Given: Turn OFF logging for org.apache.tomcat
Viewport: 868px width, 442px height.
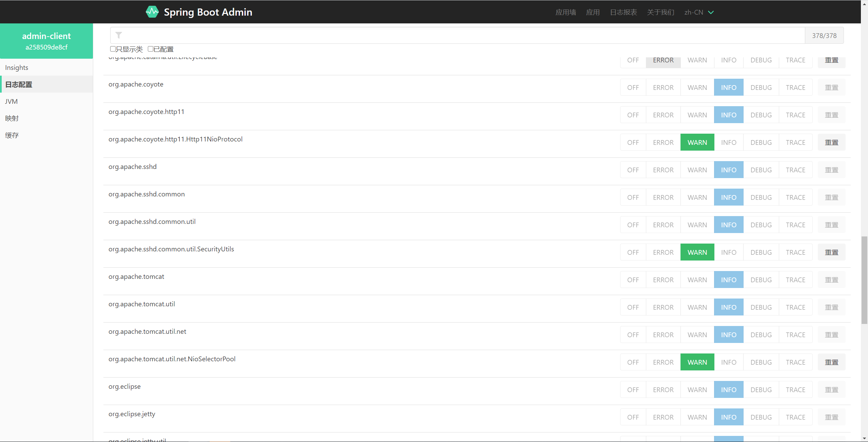Looking at the screenshot, I should [633, 280].
